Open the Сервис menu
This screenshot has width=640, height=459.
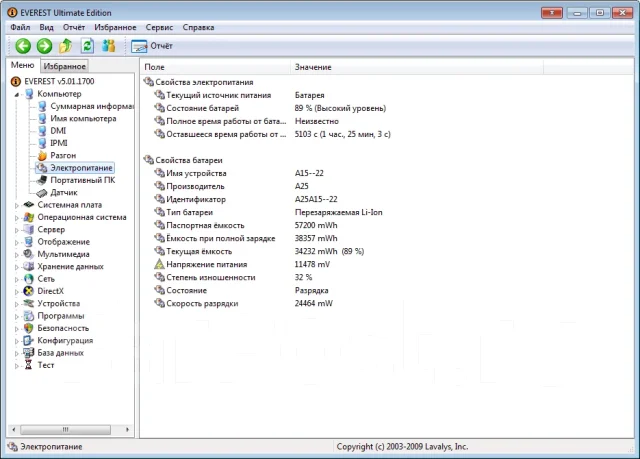coord(159,27)
